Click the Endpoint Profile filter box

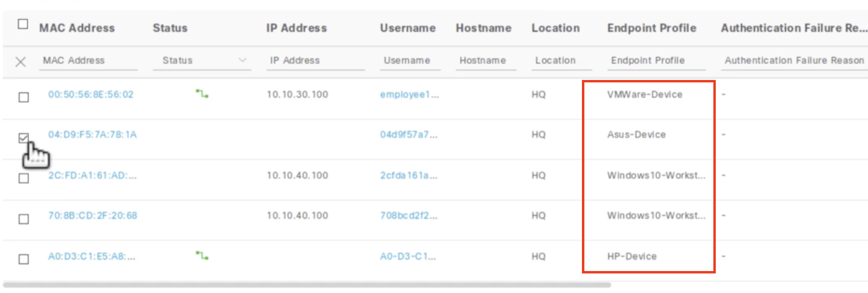pyautogui.click(x=656, y=60)
